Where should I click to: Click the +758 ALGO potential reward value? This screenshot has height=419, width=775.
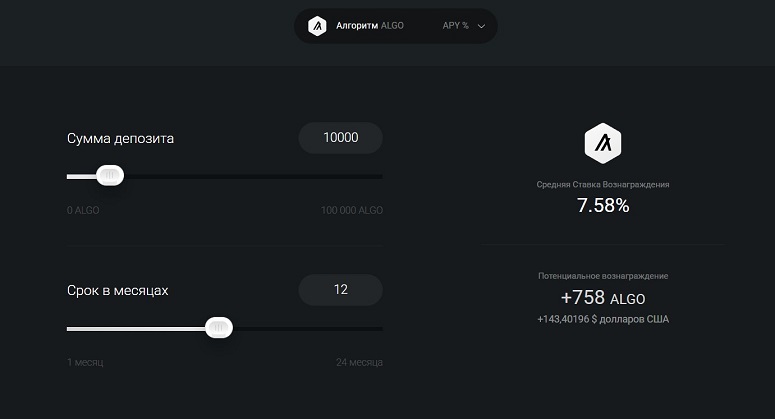(603, 298)
